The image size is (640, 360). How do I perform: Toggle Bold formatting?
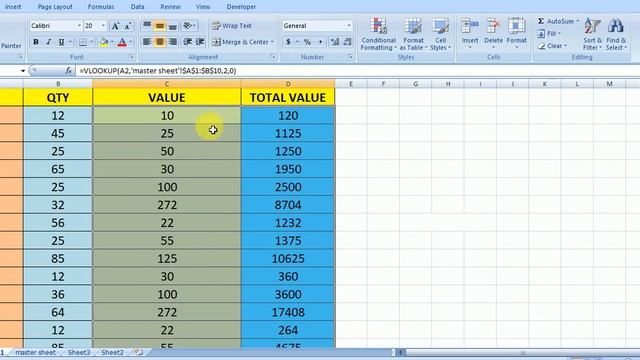36,42
